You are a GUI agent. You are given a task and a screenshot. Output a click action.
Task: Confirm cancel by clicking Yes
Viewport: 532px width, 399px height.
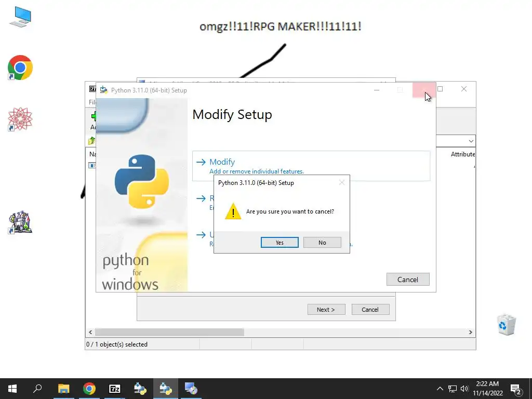point(280,242)
